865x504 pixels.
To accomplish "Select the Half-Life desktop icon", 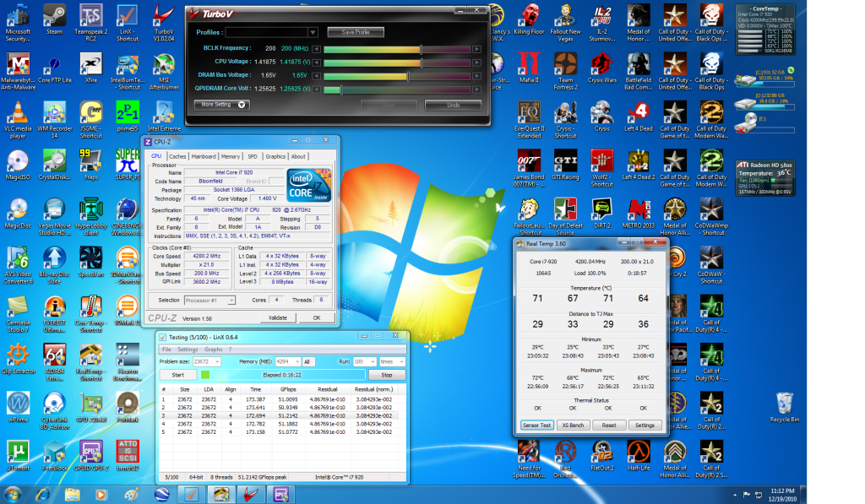I will coord(639,456).
